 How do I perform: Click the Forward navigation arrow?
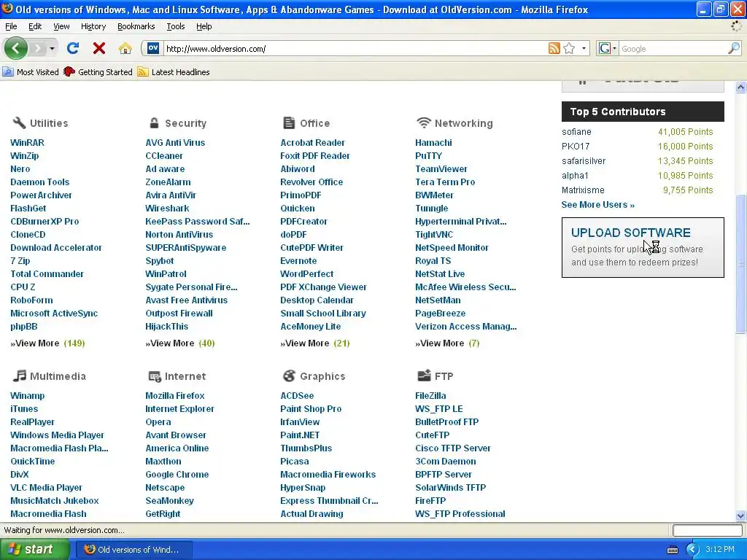(x=38, y=48)
